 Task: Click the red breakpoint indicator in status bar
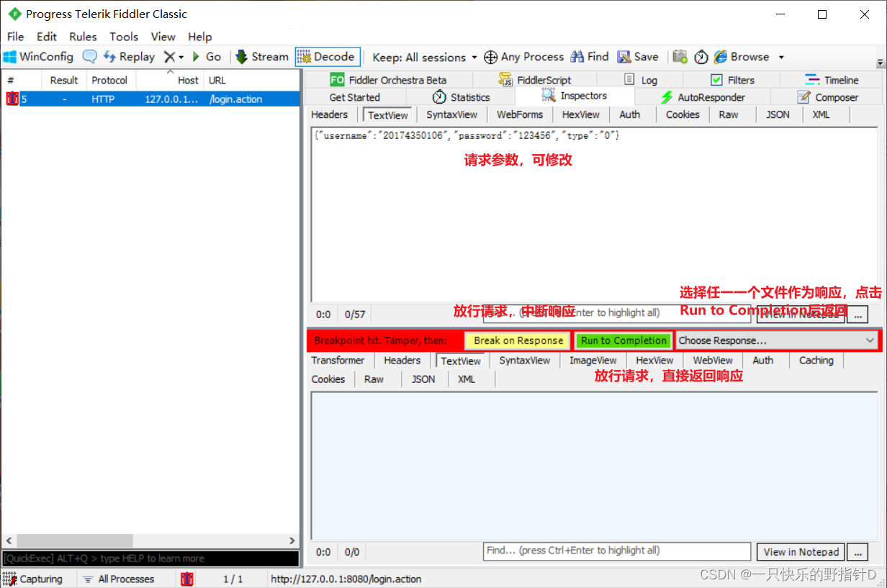pyautogui.click(x=186, y=579)
